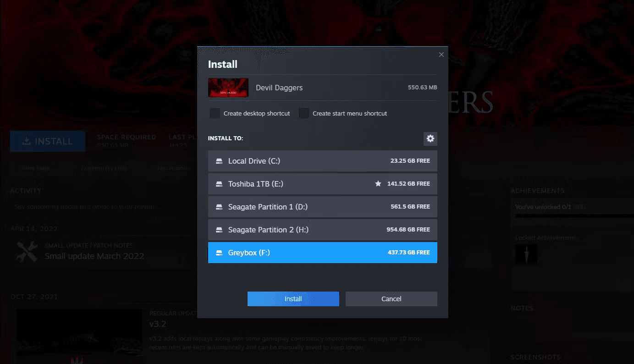Click the Devil Daggers game thumbnail
Viewport: 634px width, 364px height.
tap(228, 88)
